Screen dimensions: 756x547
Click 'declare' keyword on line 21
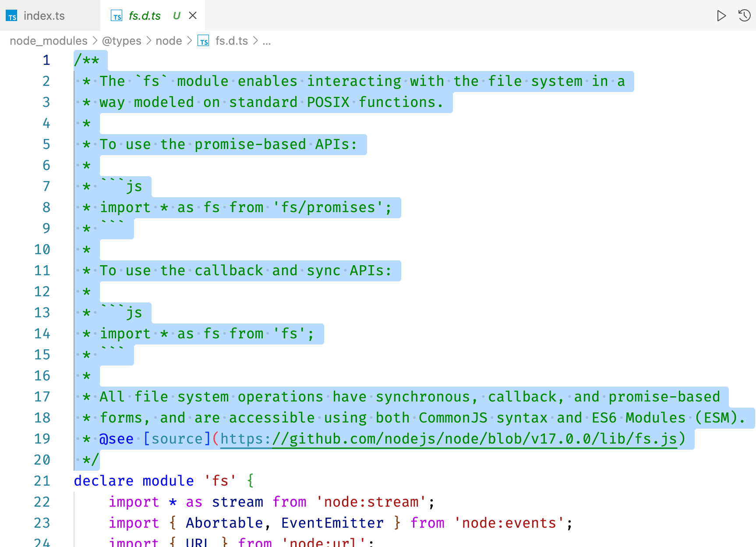(104, 481)
